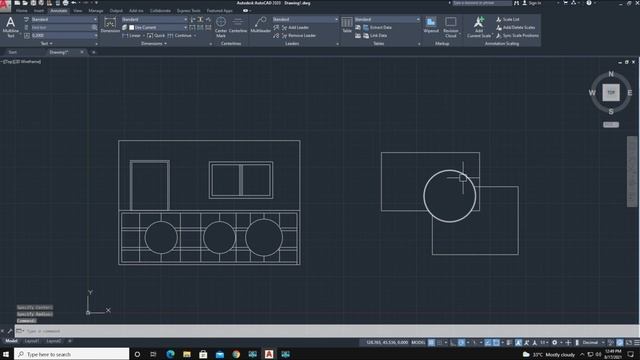Click the Windows Start button
Image resolution: width=640 pixels, height=360 pixels.
(x=6, y=354)
